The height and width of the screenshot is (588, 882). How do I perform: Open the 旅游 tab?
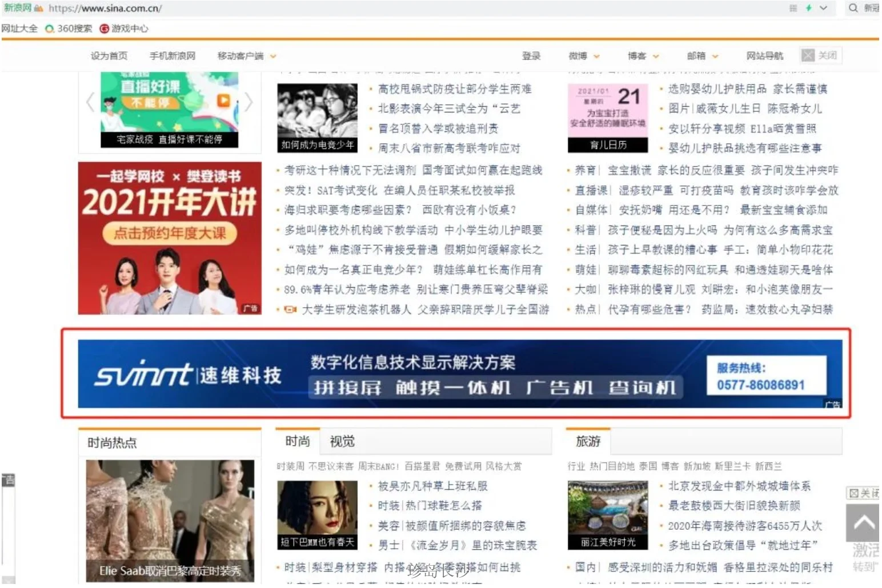pos(588,441)
